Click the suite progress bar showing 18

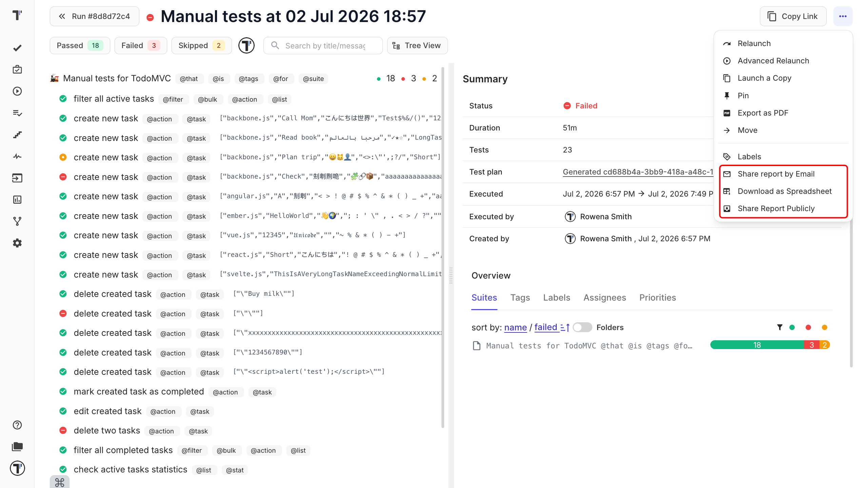(757, 345)
